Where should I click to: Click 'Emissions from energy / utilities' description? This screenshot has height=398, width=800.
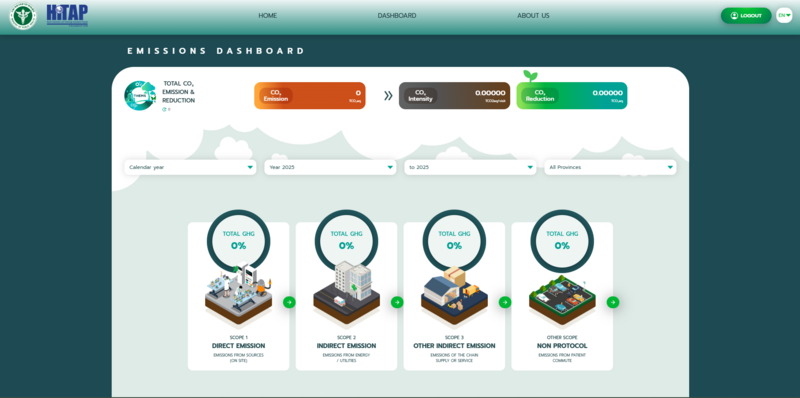pos(346,358)
